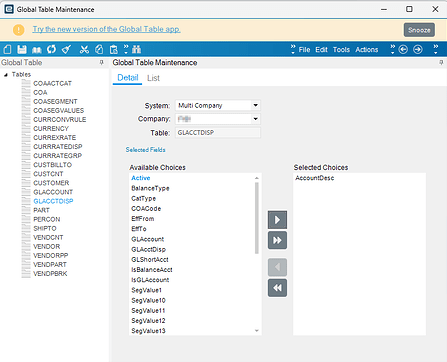The width and height of the screenshot is (447, 362).
Task: Select VENDPBRK table in tree
Action: [50, 274]
